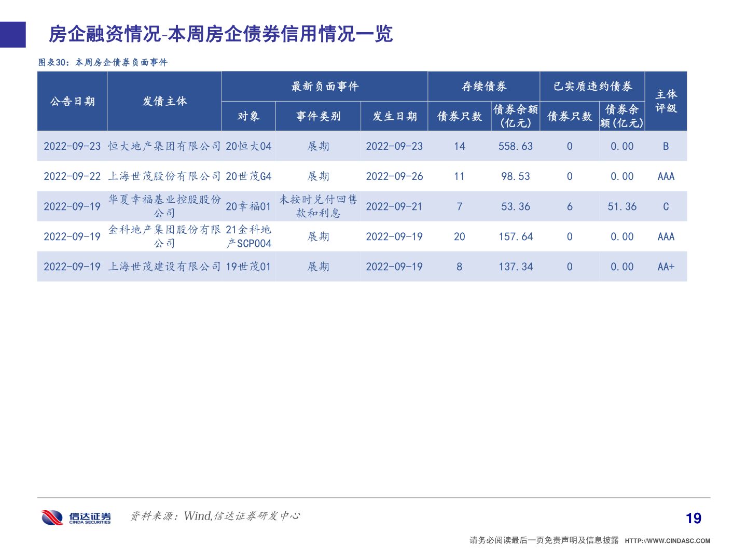
Task: Click the 华夏幸福基业控股股份公司 row
Action: [x=165, y=206]
